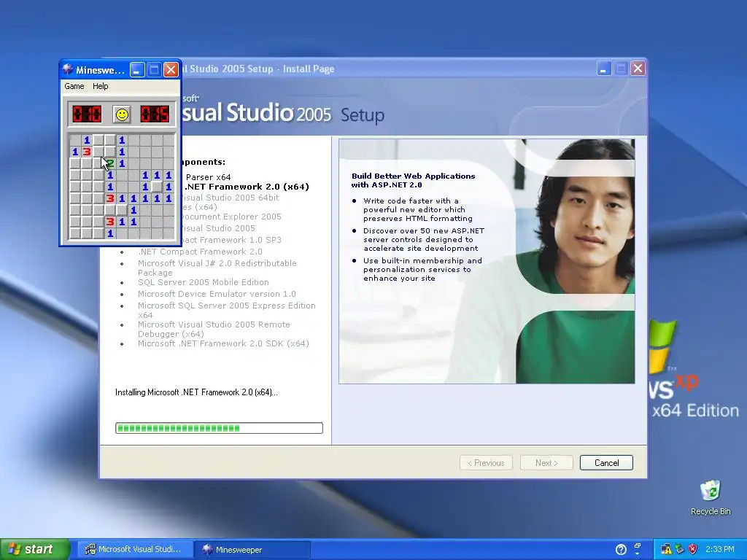747x560 pixels.
Task: Click '.NET Compact Framework 2.0' in component list
Action: [x=200, y=252]
